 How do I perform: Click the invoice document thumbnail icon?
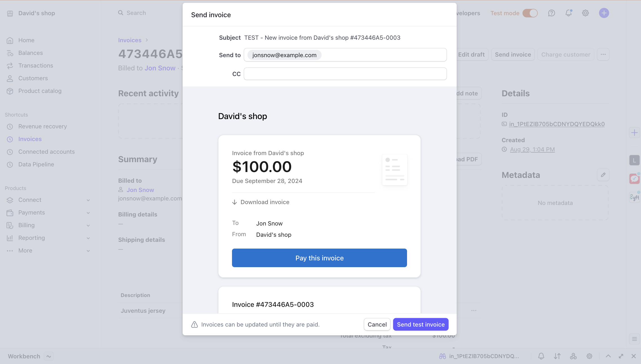pyautogui.click(x=394, y=170)
